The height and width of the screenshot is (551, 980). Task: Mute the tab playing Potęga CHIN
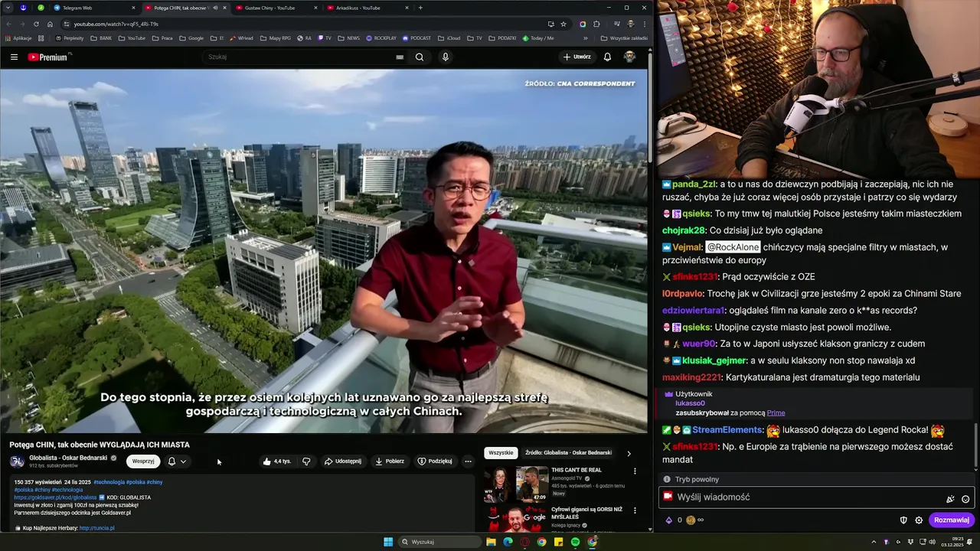tap(215, 8)
